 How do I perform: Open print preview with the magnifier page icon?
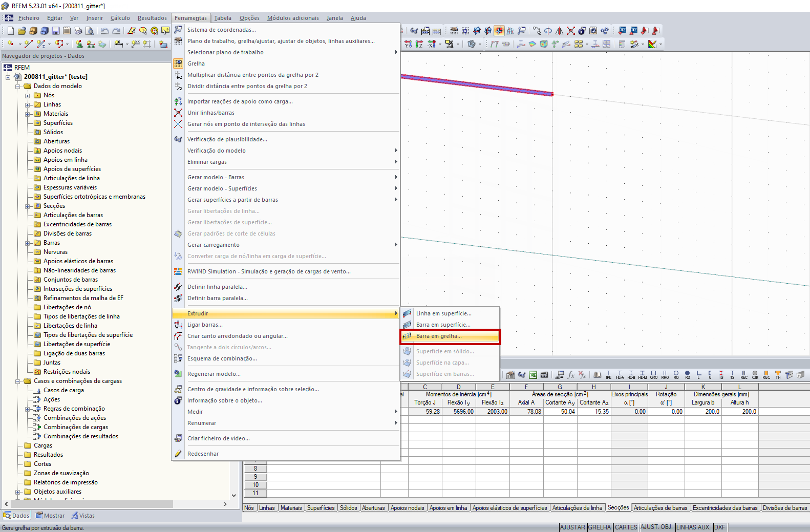click(90, 31)
